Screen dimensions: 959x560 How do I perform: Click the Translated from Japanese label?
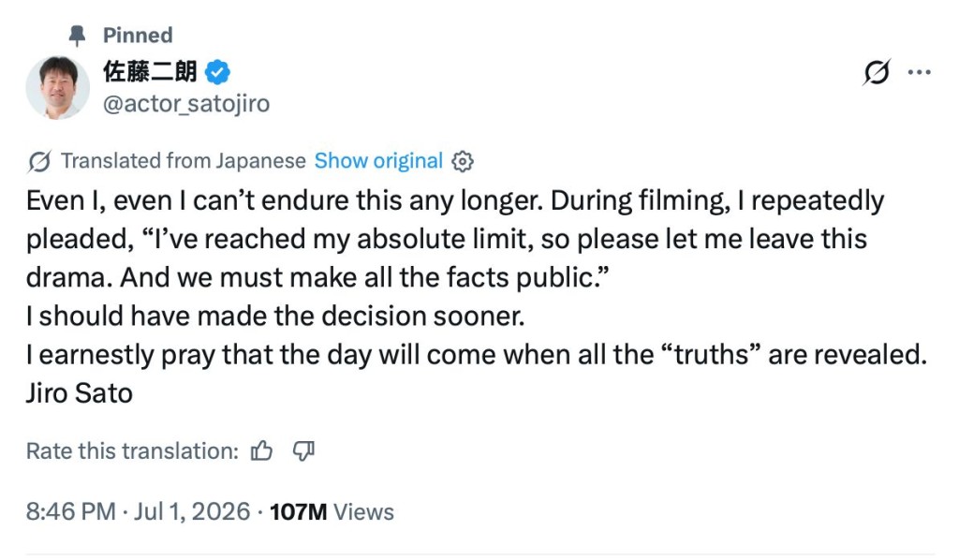pos(184,161)
